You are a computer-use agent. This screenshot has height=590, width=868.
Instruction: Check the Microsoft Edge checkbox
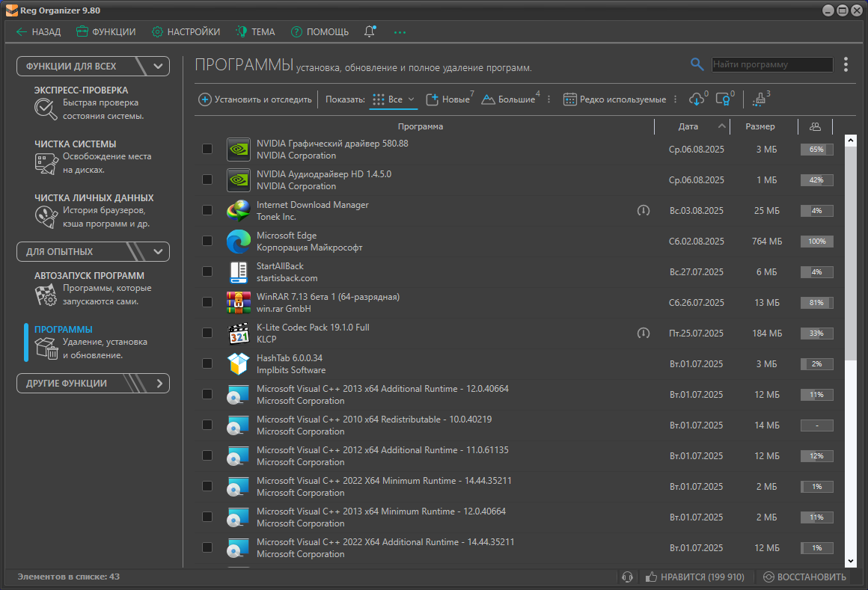coord(207,241)
